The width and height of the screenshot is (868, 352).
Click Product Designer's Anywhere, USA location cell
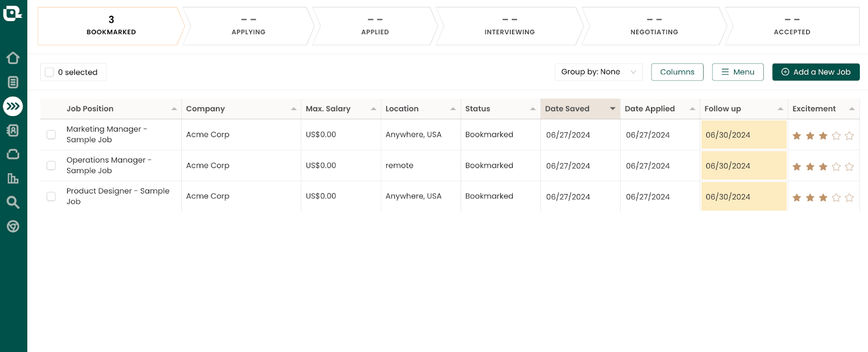[x=421, y=196]
